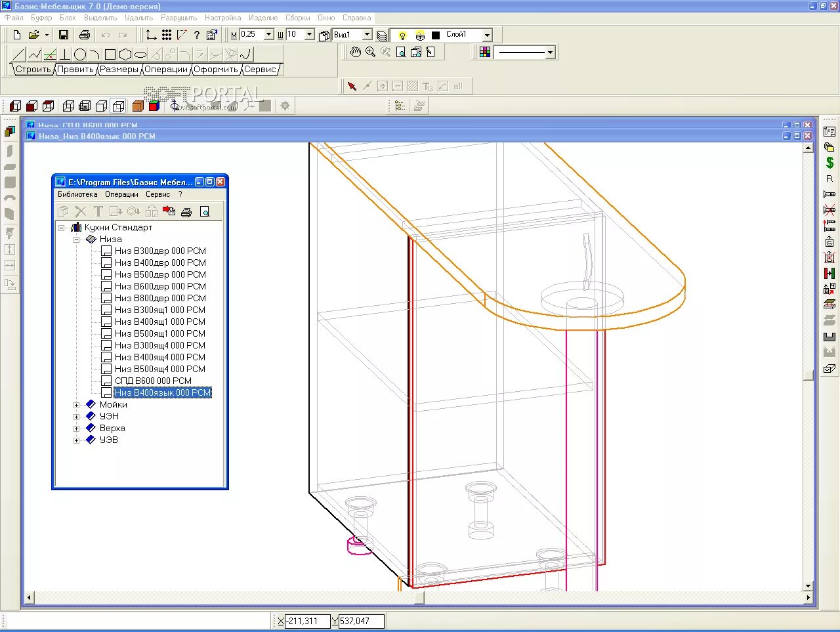The width and height of the screenshot is (840, 632).
Task: Click the crossed-out screw fastener icon
Action: [829, 210]
